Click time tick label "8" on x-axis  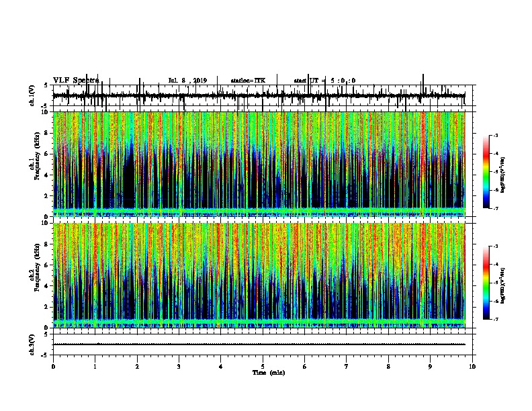[388, 367]
